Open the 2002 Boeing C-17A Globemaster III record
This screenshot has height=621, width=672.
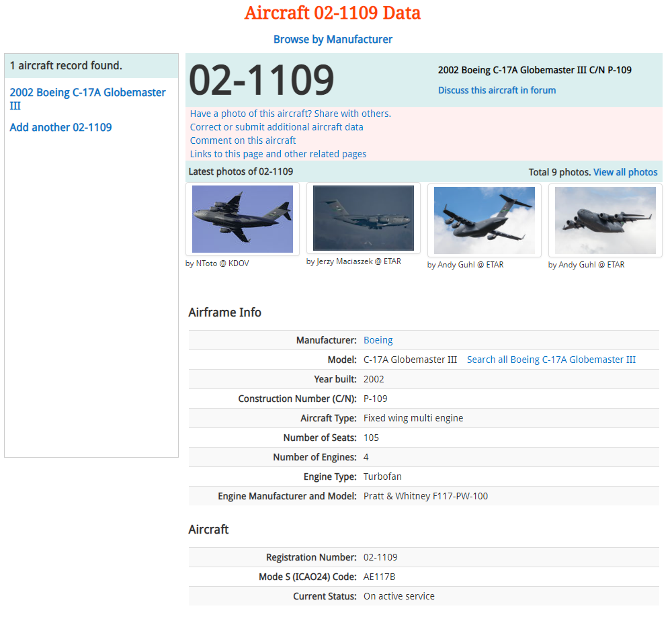87,99
